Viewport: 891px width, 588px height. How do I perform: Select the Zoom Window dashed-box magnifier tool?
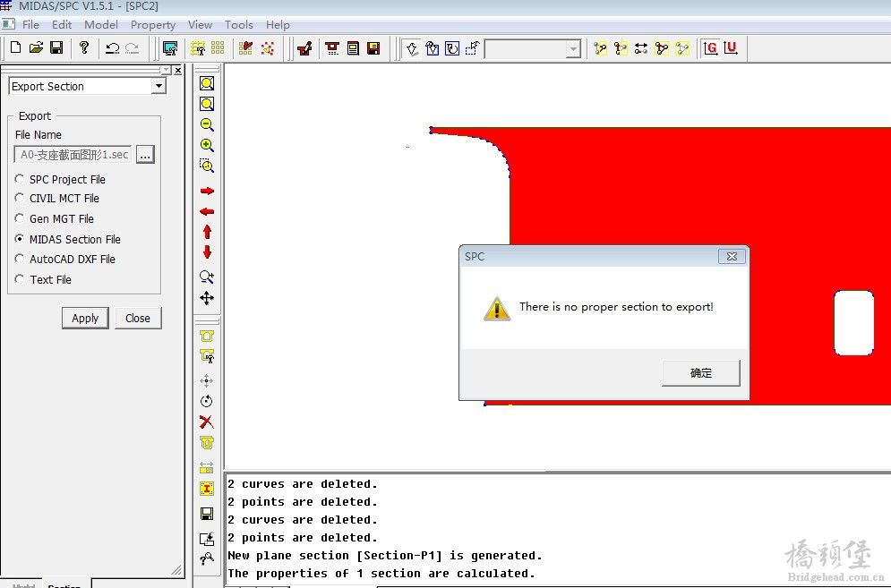pos(207,166)
